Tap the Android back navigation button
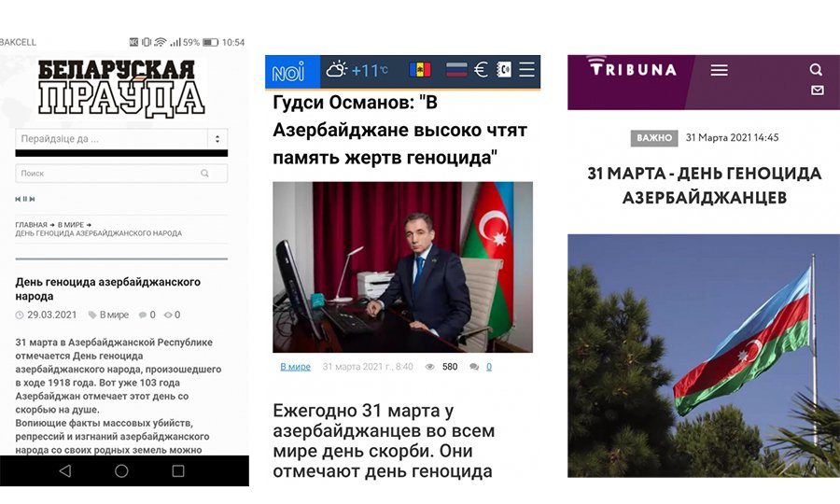 pos(64,470)
